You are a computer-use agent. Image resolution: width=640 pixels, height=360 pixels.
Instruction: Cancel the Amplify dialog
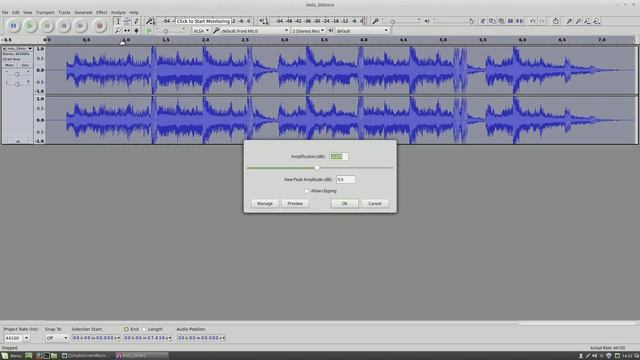point(375,203)
